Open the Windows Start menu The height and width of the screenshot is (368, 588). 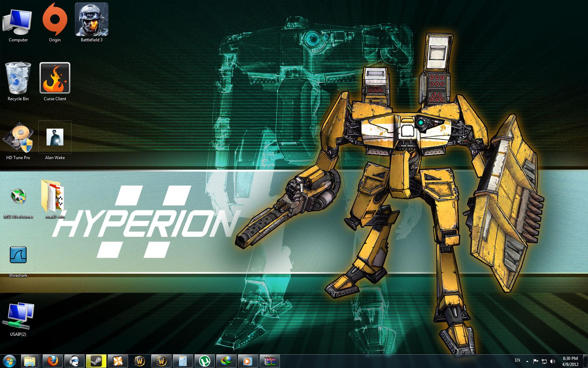(9, 361)
